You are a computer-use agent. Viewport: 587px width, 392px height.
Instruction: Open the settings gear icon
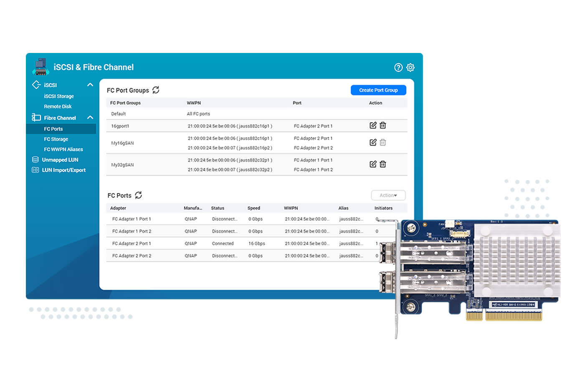pyautogui.click(x=410, y=67)
